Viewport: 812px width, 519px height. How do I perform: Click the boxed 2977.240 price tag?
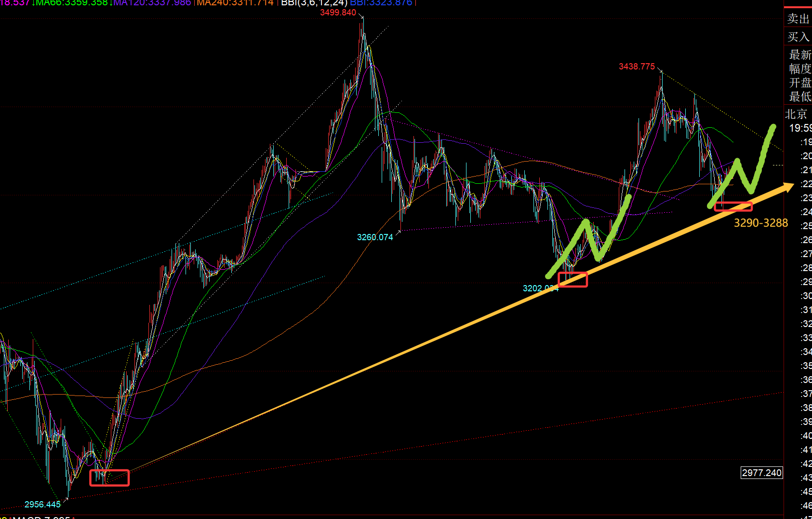point(761,473)
